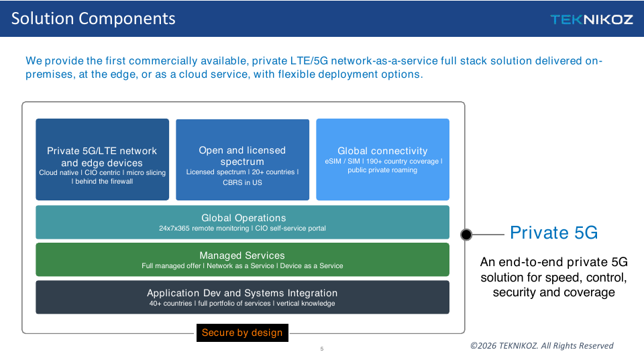The height and width of the screenshot is (362, 644).
Task: Select the "Global connectivity" box
Action: (x=382, y=160)
